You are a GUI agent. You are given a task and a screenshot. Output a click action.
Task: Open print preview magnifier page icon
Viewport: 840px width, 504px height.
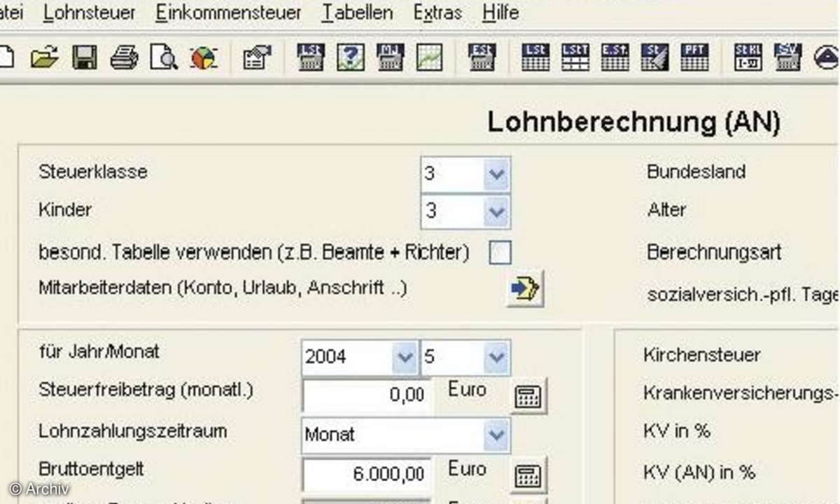[164, 57]
